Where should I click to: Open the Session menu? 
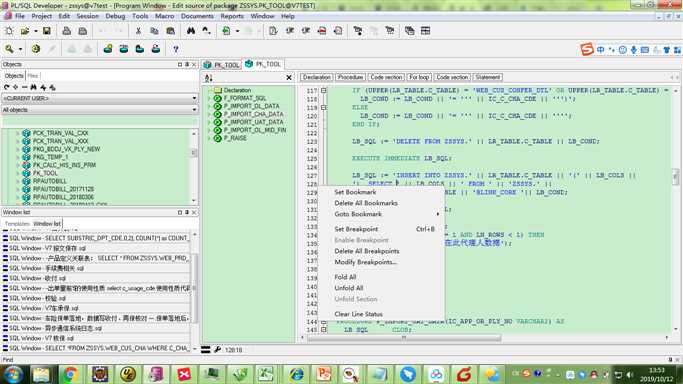[88, 16]
